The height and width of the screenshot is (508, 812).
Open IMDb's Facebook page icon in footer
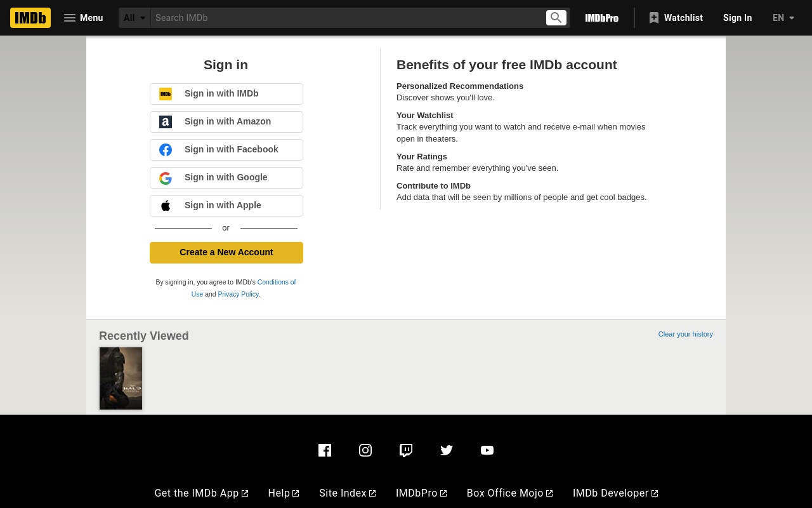click(x=325, y=450)
